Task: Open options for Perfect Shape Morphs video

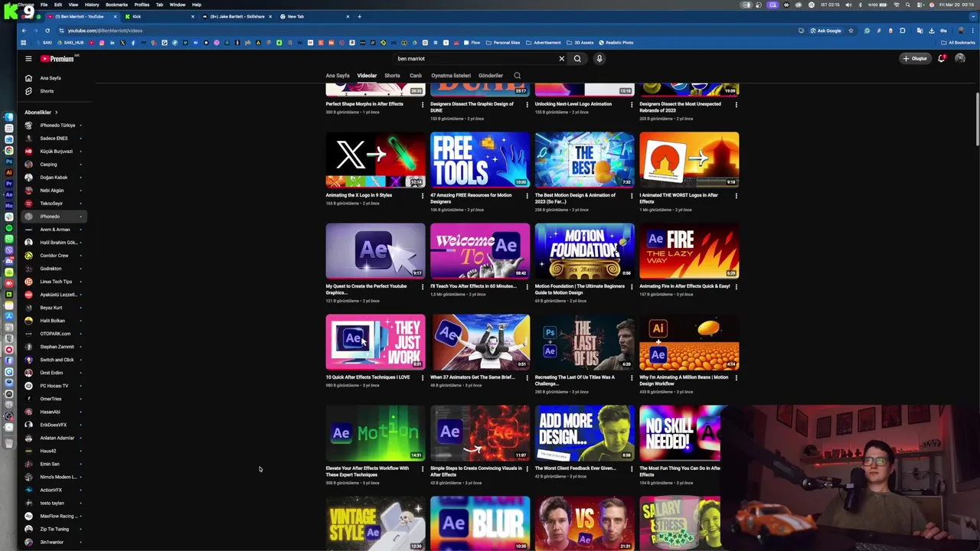Action: coord(423,105)
